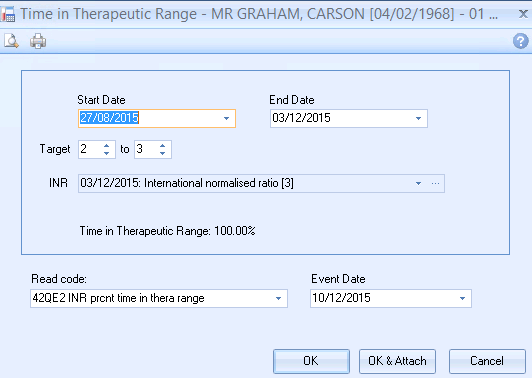
Task: Click the printer icon in toolbar
Action: [x=38, y=41]
